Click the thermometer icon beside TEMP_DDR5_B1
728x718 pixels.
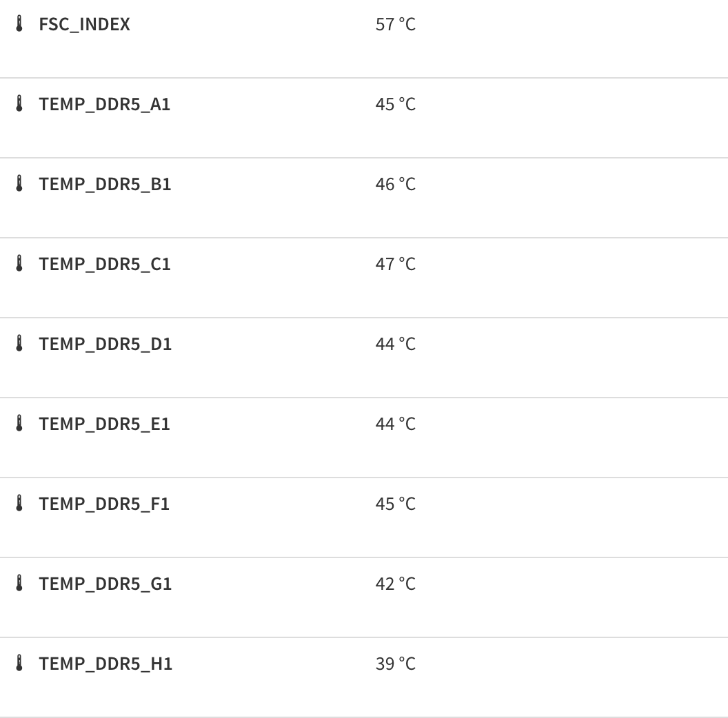(19, 184)
